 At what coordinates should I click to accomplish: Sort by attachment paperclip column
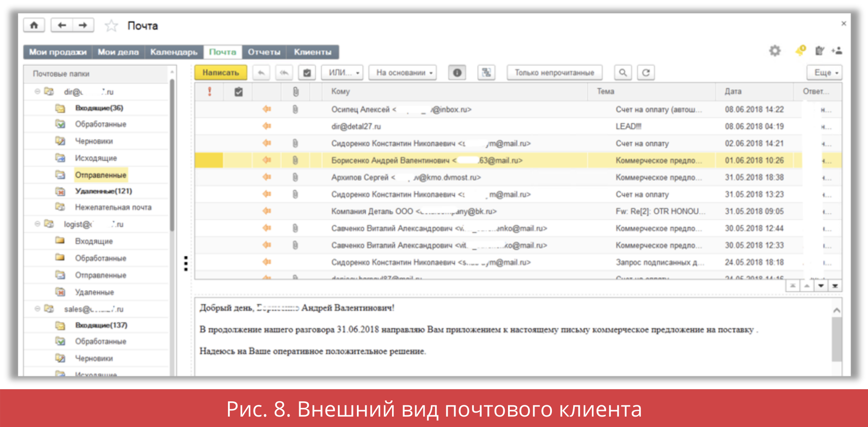[x=296, y=92]
